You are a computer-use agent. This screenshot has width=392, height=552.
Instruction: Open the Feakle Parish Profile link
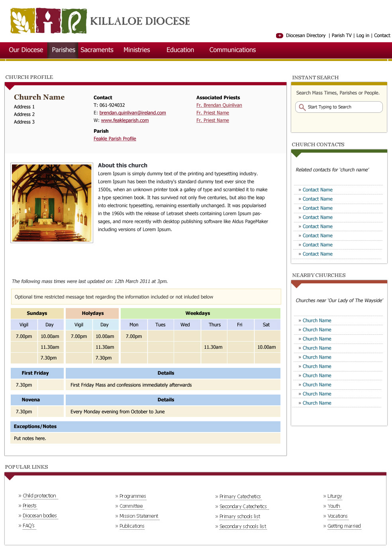(115, 139)
